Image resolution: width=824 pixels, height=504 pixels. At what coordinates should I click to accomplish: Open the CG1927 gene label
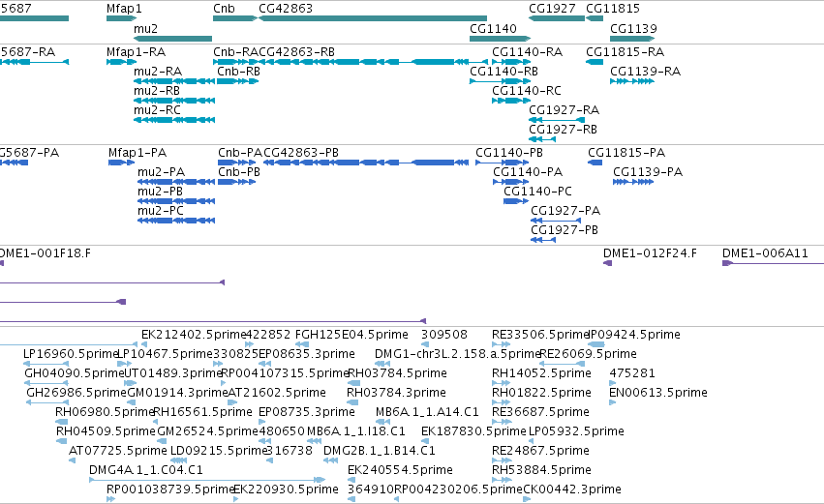point(552,9)
